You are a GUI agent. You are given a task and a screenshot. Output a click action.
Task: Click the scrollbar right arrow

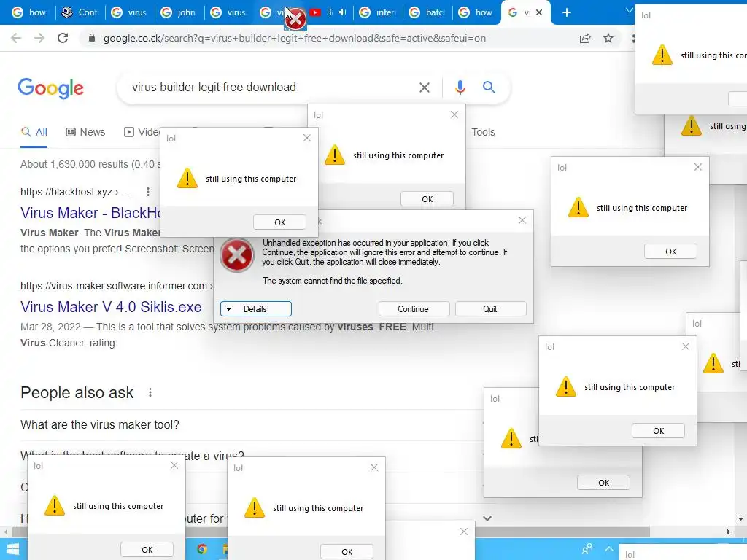729,532
